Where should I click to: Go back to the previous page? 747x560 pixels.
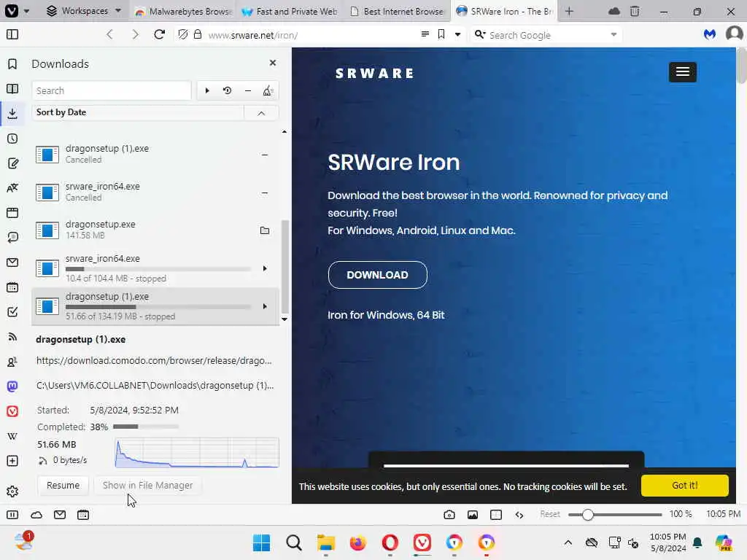(x=109, y=34)
